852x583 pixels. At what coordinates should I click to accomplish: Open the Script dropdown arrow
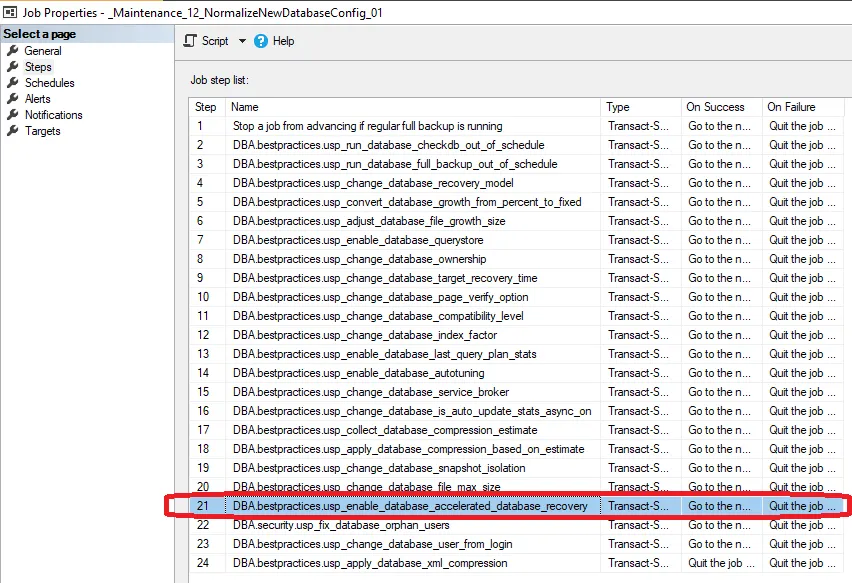(242, 41)
